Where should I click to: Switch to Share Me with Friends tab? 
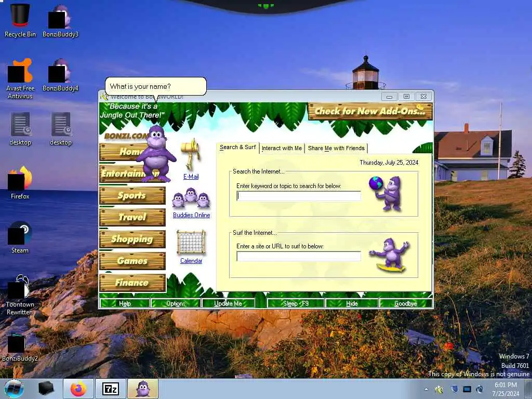click(336, 148)
